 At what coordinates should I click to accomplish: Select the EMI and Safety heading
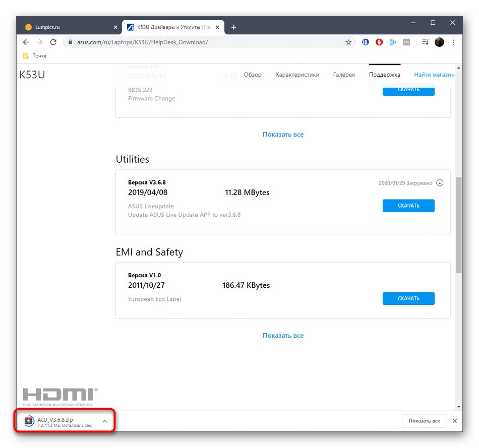pyautogui.click(x=149, y=252)
